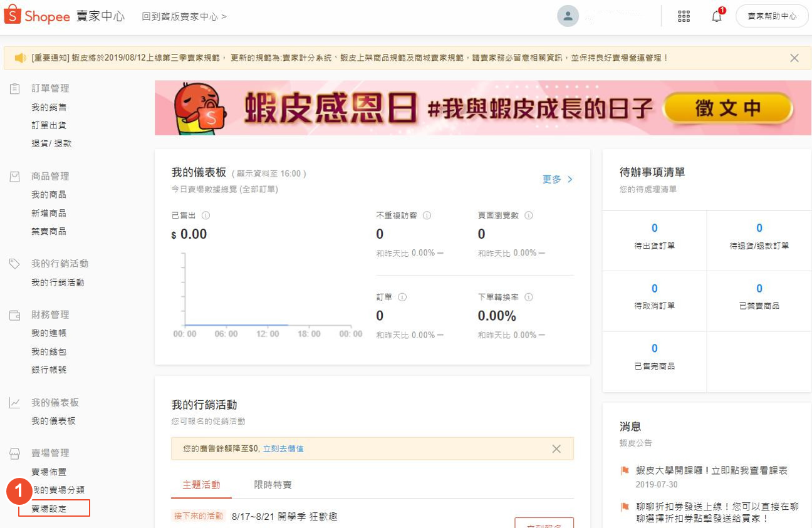Viewport: 812px width, 528px height.
Task: Click info icon beside 下單轉換率
Action: click(529, 298)
